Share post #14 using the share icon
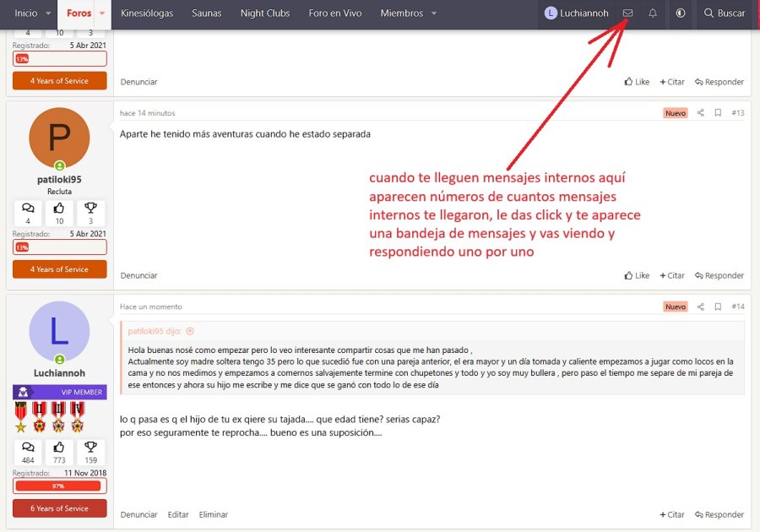760x532 pixels. tap(700, 307)
